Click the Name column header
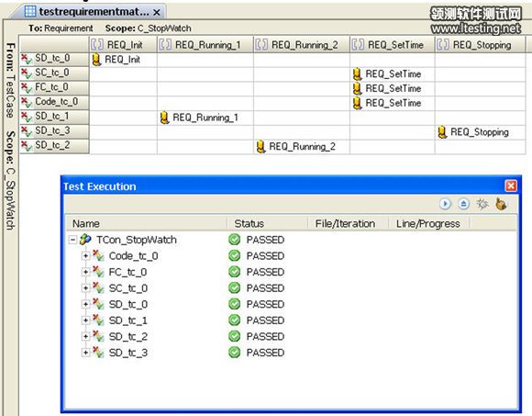Image resolution: width=532 pixels, height=416 pixels. coord(146,223)
